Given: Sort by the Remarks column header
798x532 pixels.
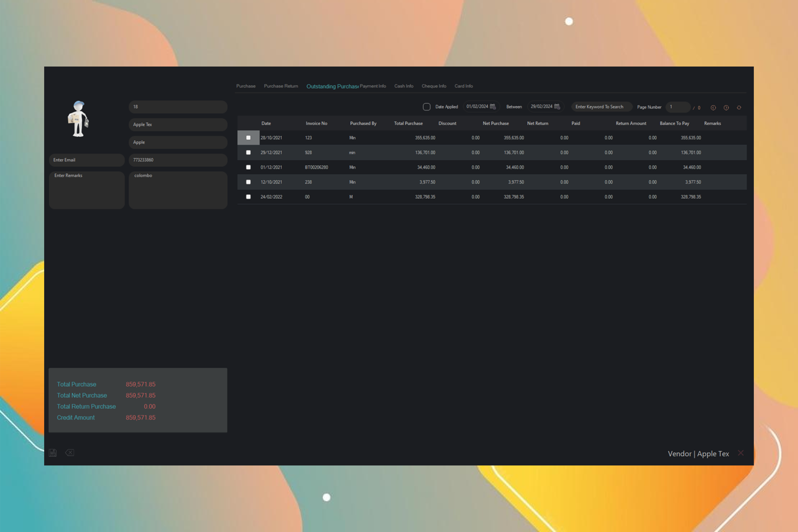Looking at the screenshot, I should 713,123.
